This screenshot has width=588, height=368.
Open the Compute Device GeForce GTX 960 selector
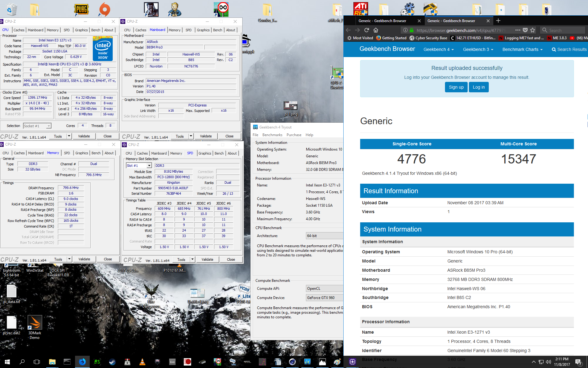(325, 298)
